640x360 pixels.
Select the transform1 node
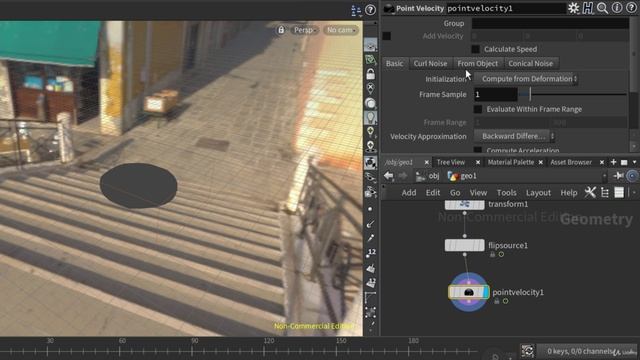pos(464,204)
